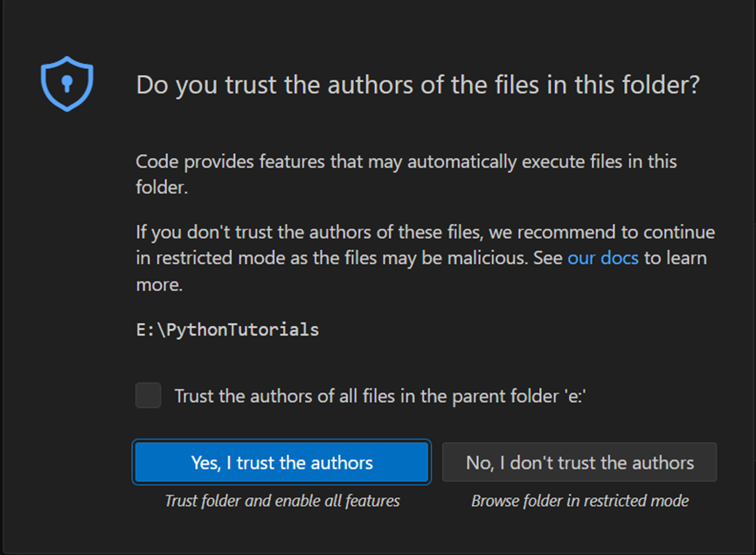Open the 'our docs' link
Image resolution: width=756 pixels, height=555 pixels.
click(x=603, y=258)
